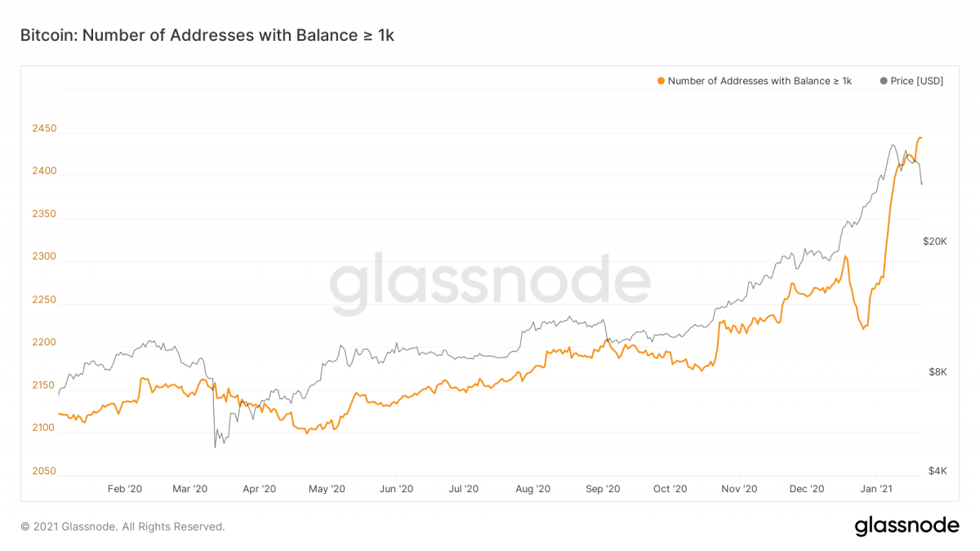Click the $4K price axis label
The height and width of the screenshot is (551, 980).
[x=938, y=471]
